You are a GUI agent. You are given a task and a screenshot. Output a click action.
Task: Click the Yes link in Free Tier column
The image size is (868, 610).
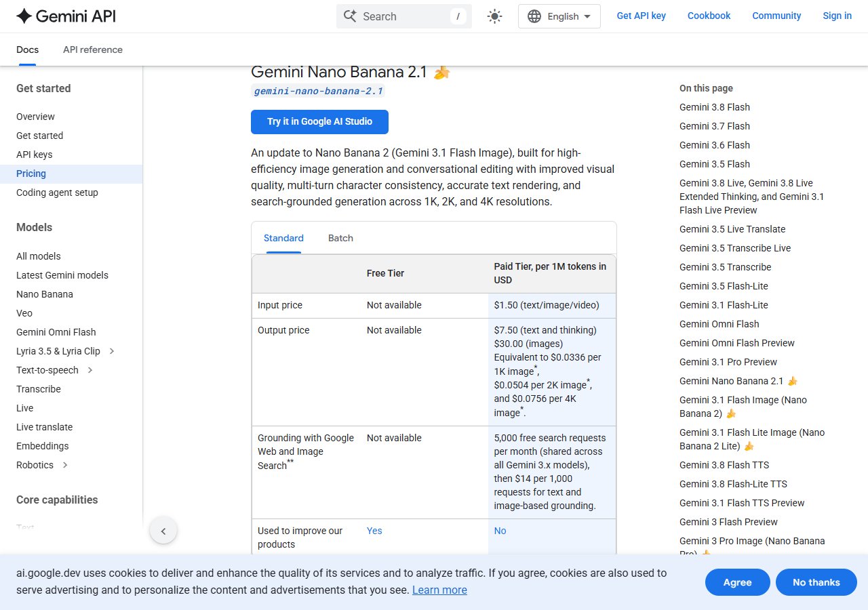click(374, 531)
